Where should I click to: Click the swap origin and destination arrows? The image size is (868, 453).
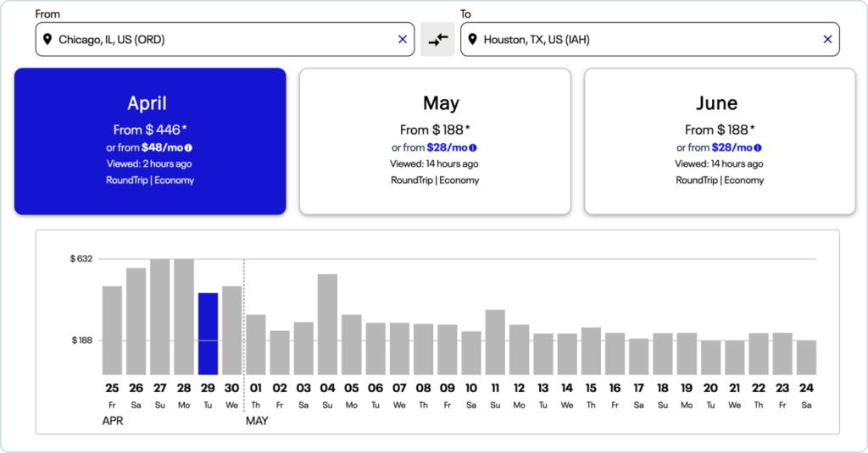[x=437, y=40]
